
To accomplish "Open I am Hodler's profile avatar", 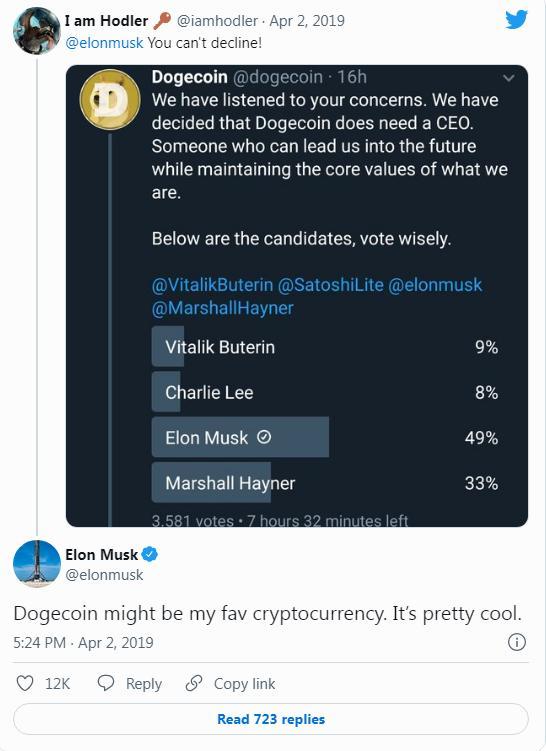I will (36, 31).
